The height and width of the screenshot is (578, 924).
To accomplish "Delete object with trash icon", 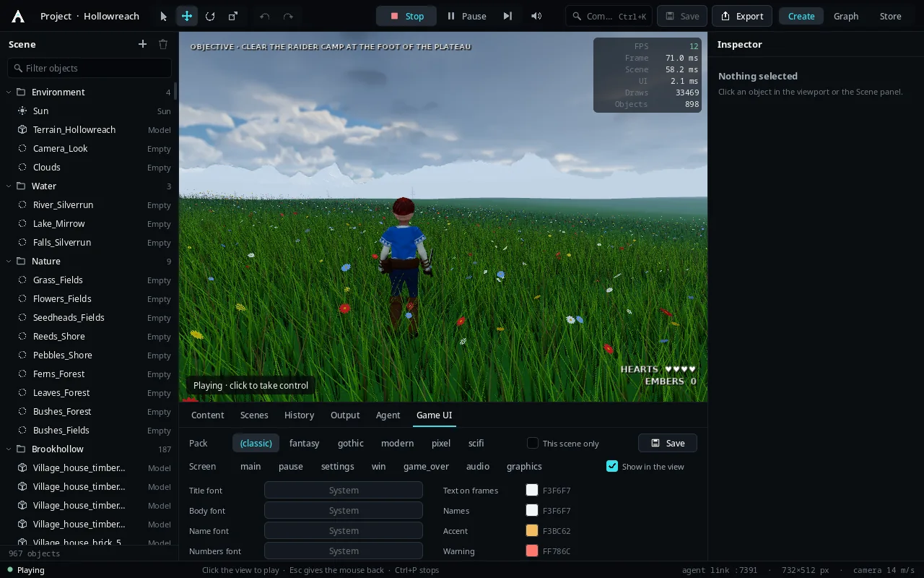I will point(163,44).
